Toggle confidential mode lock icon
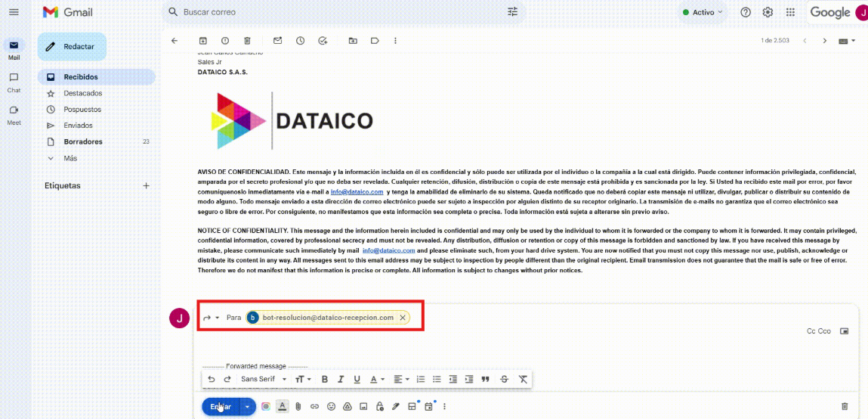868x419 pixels. point(380,406)
